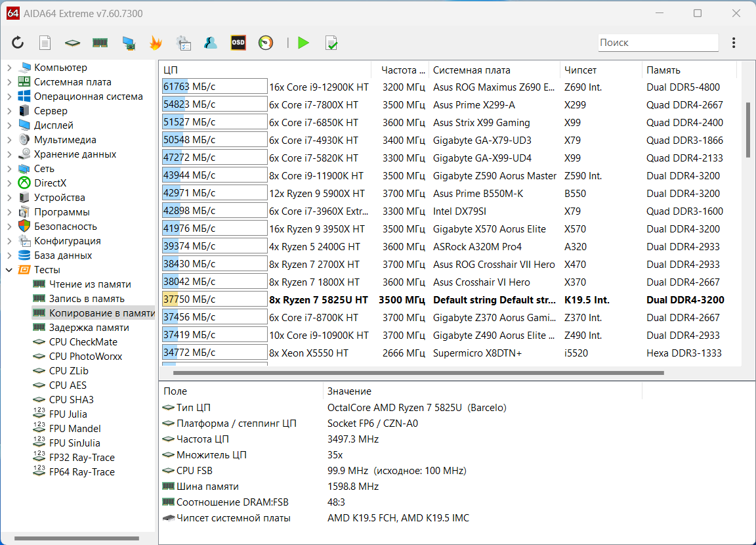Select Чтение из памяти test

click(89, 284)
